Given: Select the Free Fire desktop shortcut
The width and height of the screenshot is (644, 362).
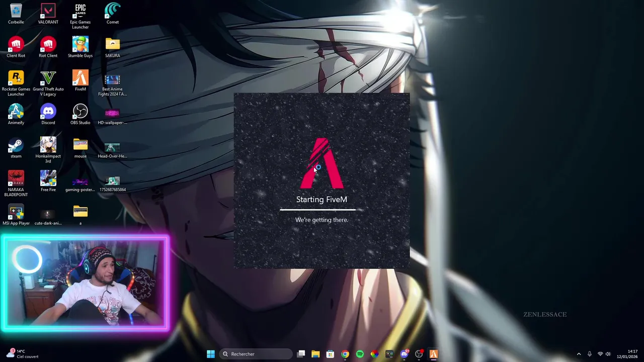Looking at the screenshot, I should 48,182.
